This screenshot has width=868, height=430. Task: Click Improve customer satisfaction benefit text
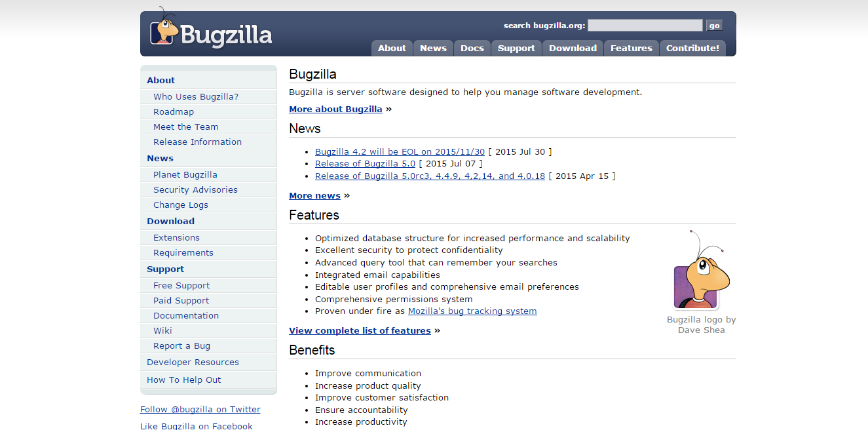click(x=382, y=397)
